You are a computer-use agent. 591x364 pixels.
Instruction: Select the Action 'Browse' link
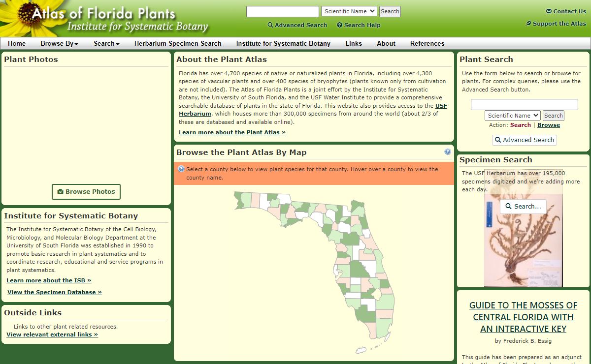click(549, 125)
